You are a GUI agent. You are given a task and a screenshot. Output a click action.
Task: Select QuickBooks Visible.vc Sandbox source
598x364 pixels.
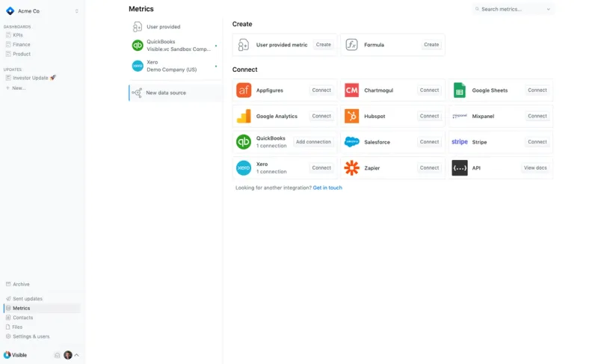[x=175, y=46]
